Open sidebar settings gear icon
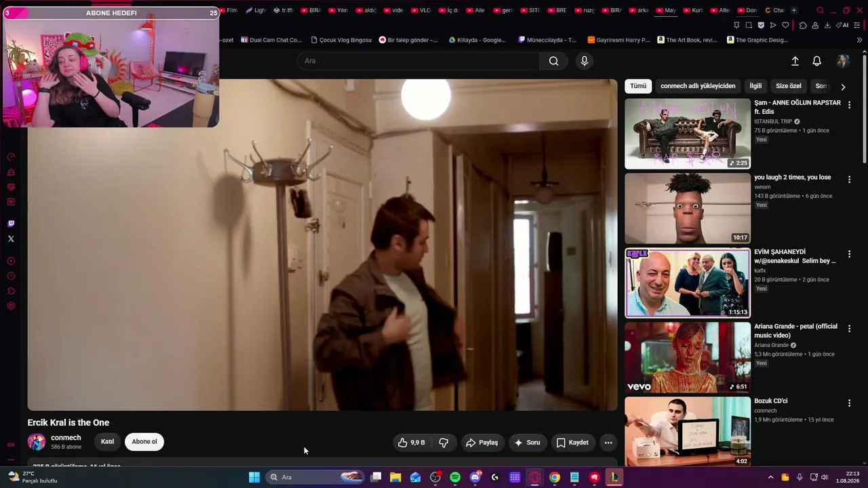The width and height of the screenshot is (868, 488). click(x=11, y=306)
